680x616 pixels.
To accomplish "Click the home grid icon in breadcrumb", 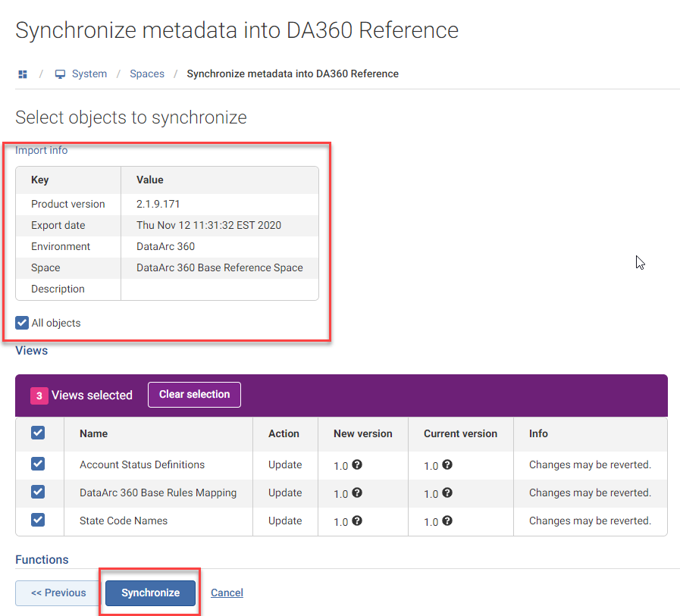I will click(23, 74).
